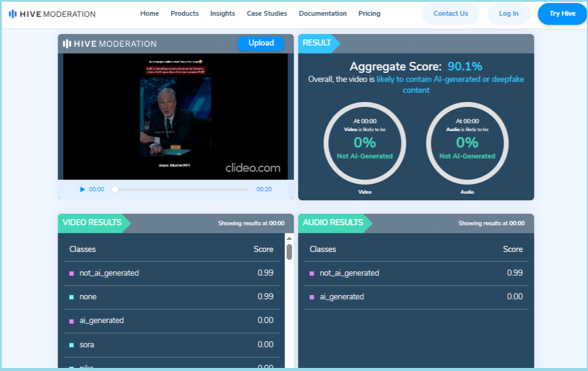The width and height of the screenshot is (588, 371).
Task: Open the Case Studies page
Action: point(266,13)
